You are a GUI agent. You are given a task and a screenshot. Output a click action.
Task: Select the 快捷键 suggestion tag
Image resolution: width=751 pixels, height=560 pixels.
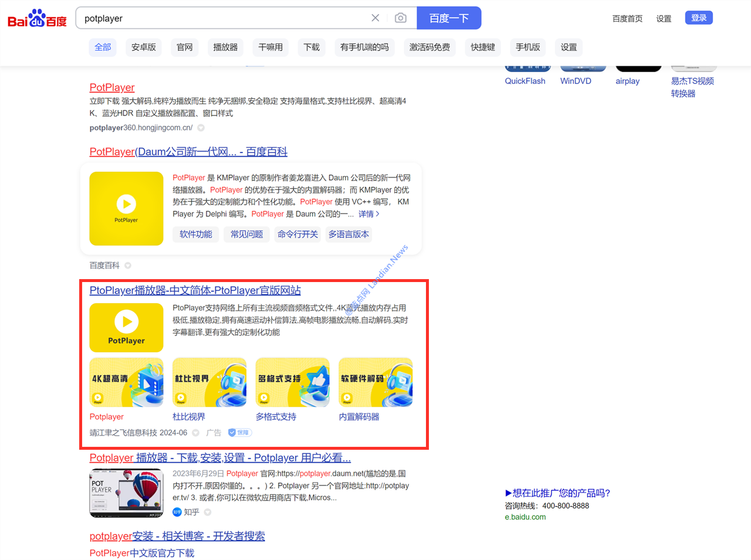click(483, 47)
